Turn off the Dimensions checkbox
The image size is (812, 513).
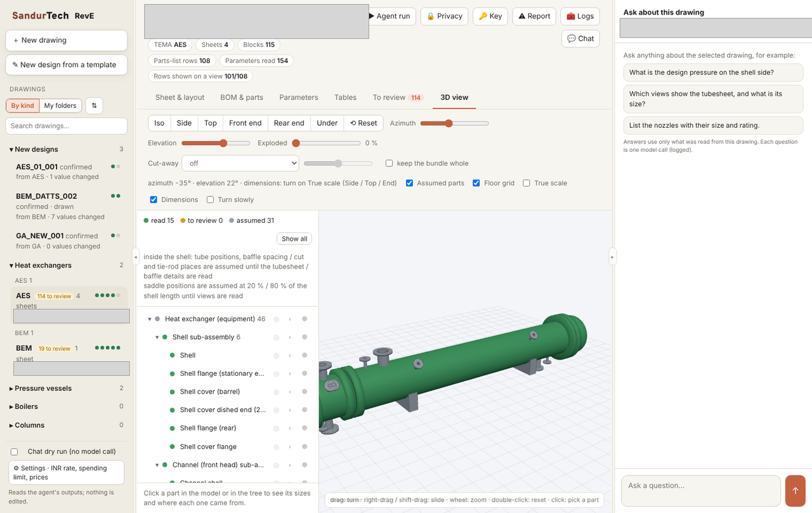tap(154, 199)
